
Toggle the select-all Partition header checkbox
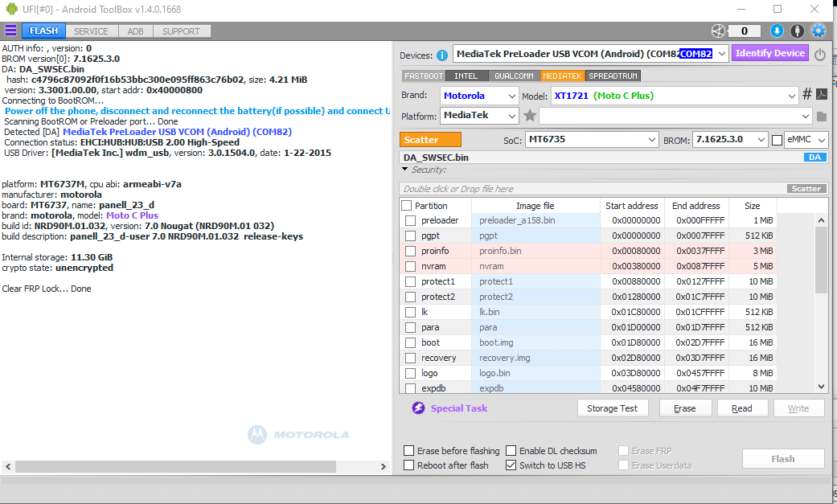click(x=407, y=206)
